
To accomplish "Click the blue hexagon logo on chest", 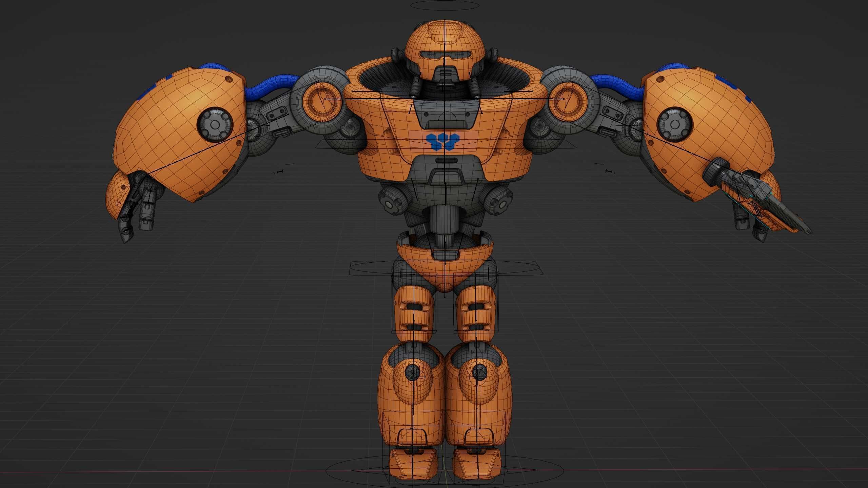I will [x=443, y=142].
